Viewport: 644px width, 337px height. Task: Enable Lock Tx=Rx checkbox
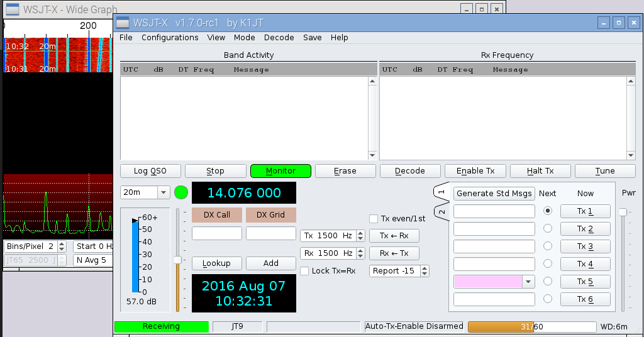pos(304,271)
